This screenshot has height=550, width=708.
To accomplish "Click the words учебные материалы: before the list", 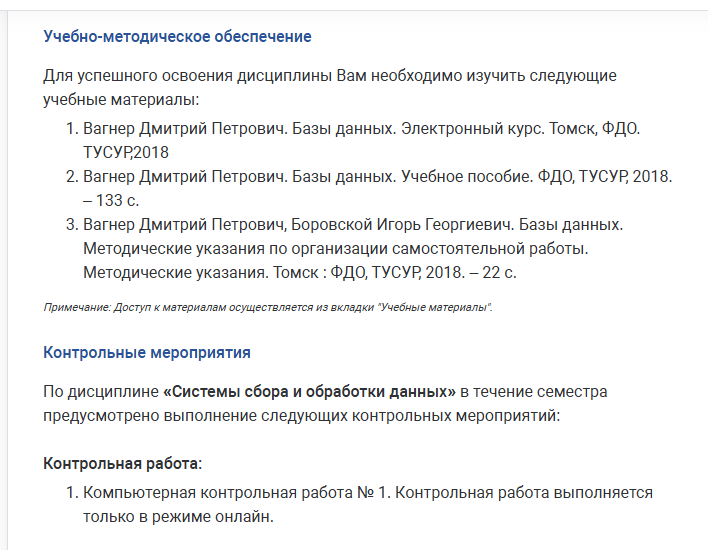I will click(122, 100).
